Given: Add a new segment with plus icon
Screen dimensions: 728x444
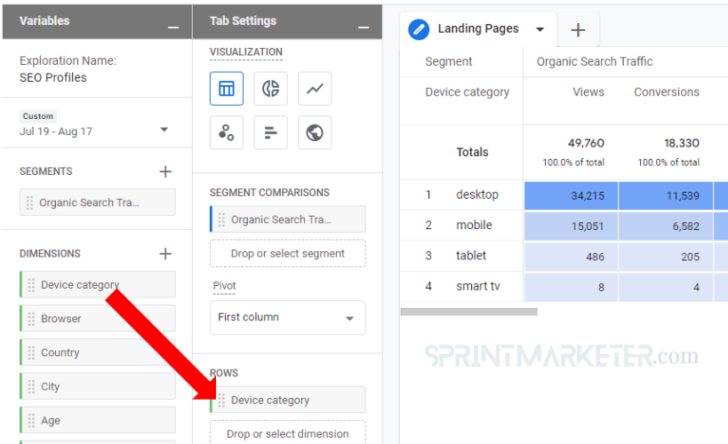Looking at the screenshot, I should (x=165, y=171).
